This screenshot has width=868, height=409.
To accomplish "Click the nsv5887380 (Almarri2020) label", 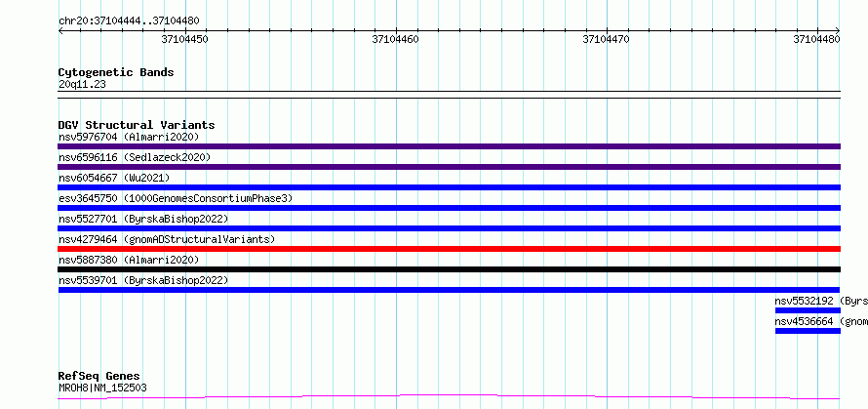I will pyautogui.click(x=129, y=260).
